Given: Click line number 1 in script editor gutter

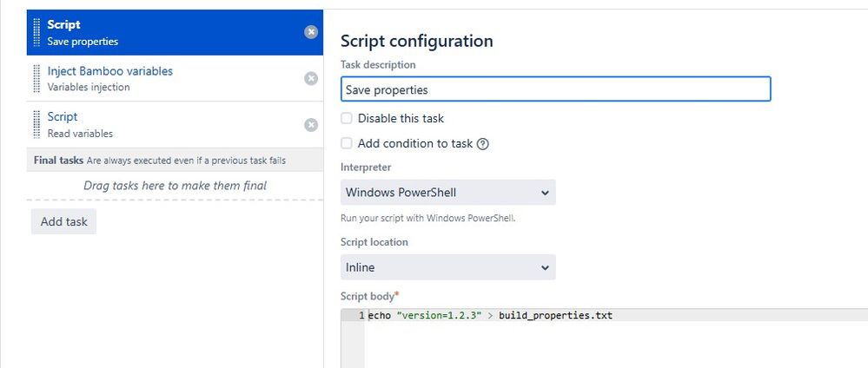Looking at the screenshot, I should (361, 315).
